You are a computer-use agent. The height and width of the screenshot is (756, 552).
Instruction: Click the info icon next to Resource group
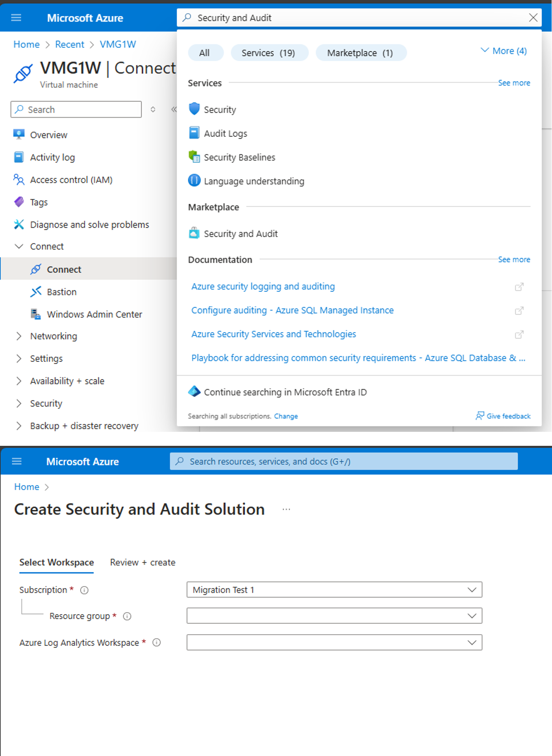[127, 616]
